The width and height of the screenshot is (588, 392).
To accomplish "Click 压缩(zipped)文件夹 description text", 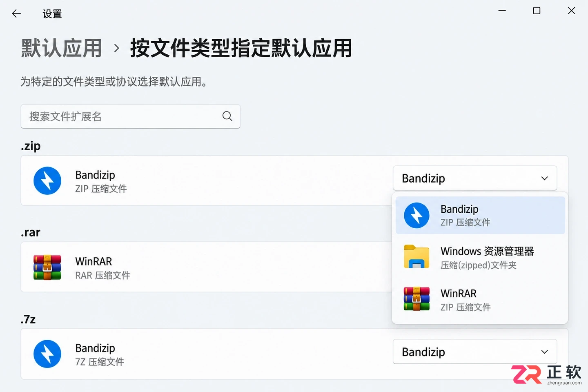I will pyautogui.click(x=479, y=265).
